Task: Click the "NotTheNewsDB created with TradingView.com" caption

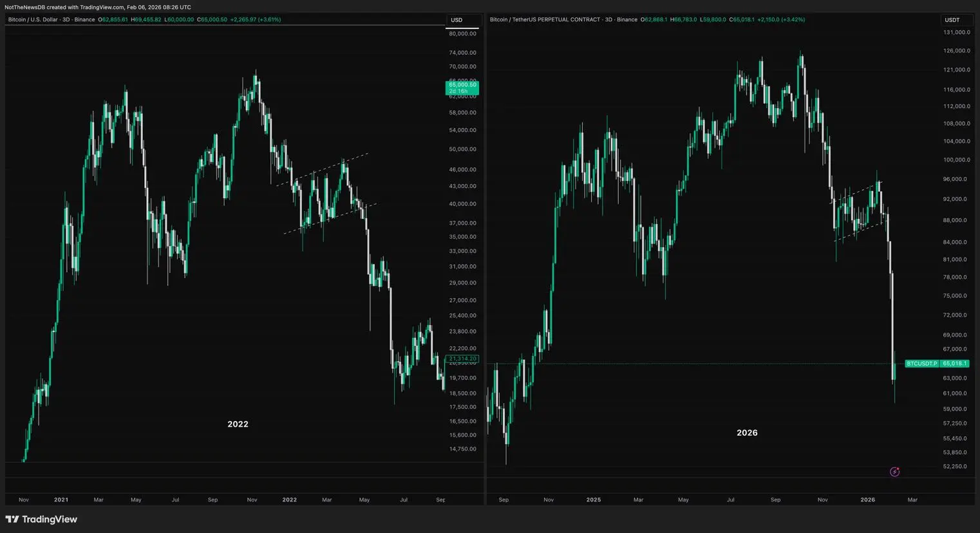Action: (64, 7)
